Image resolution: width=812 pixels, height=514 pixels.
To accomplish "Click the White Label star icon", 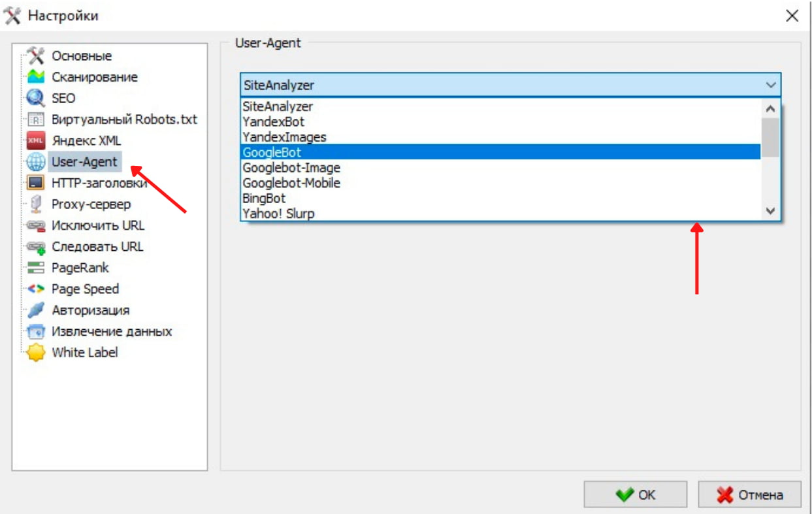I will tap(36, 353).
